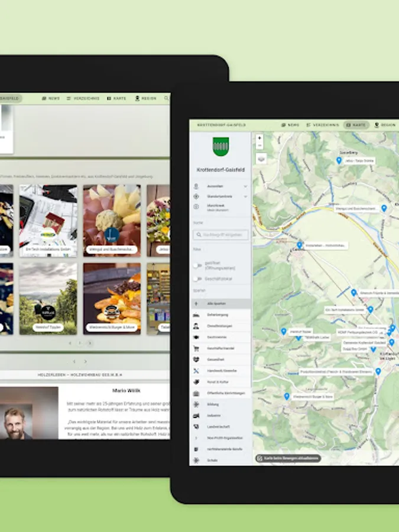Zoom in on the map with plus button
The width and height of the screenshot is (399, 532).
tap(259, 138)
